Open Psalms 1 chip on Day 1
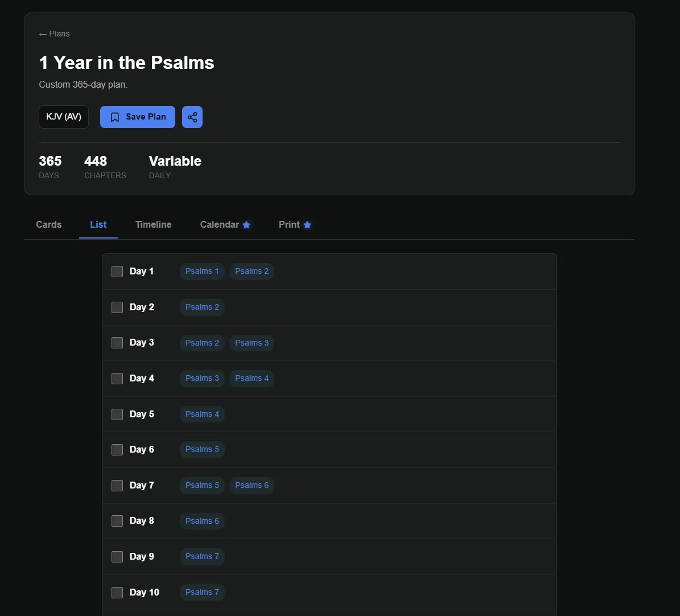680x616 pixels. coord(202,271)
